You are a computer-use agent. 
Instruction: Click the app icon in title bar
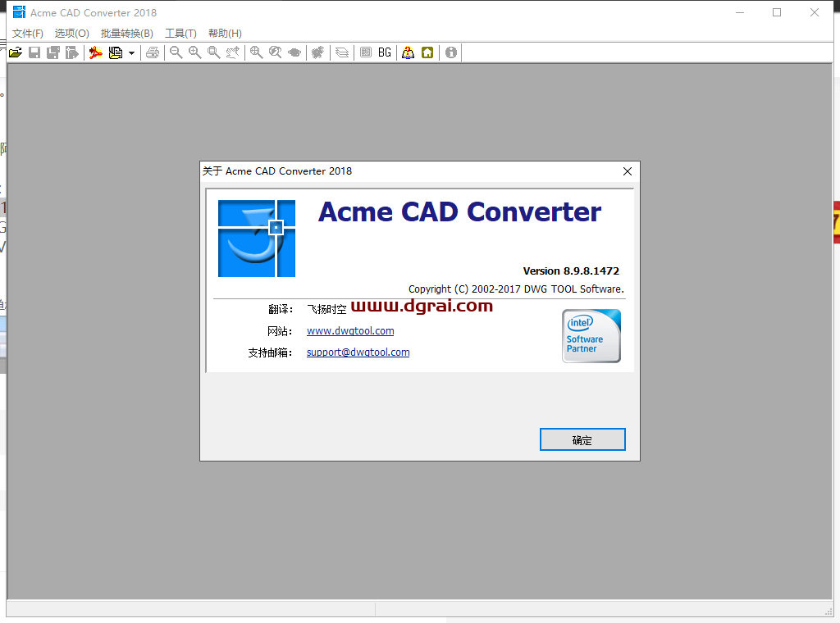(x=20, y=12)
